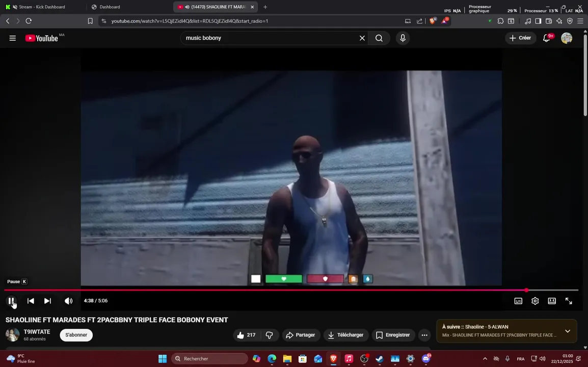View site information icon in address bar
The height and width of the screenshot is (367, 588).
point(104,21)
